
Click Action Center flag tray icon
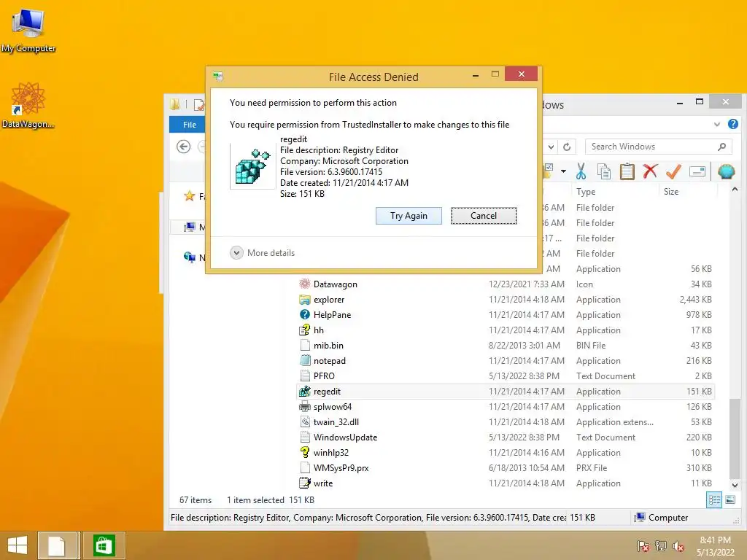(x=643, y=546)
